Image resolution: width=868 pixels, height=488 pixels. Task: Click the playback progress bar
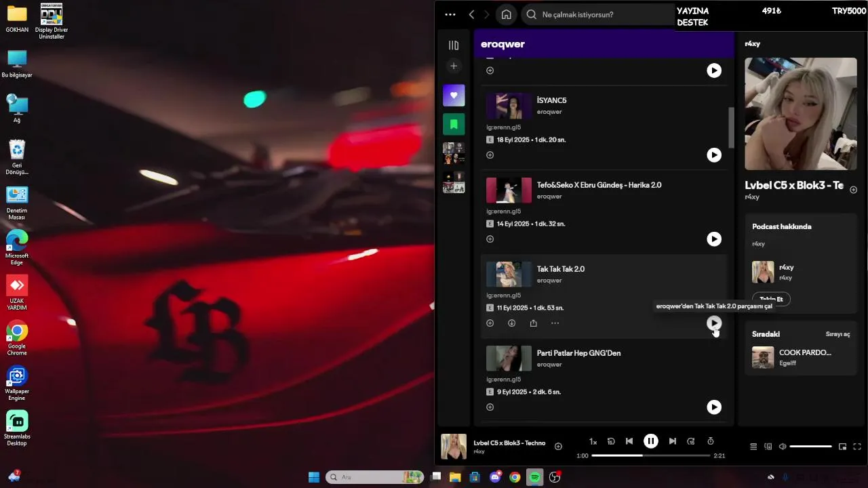651,455
